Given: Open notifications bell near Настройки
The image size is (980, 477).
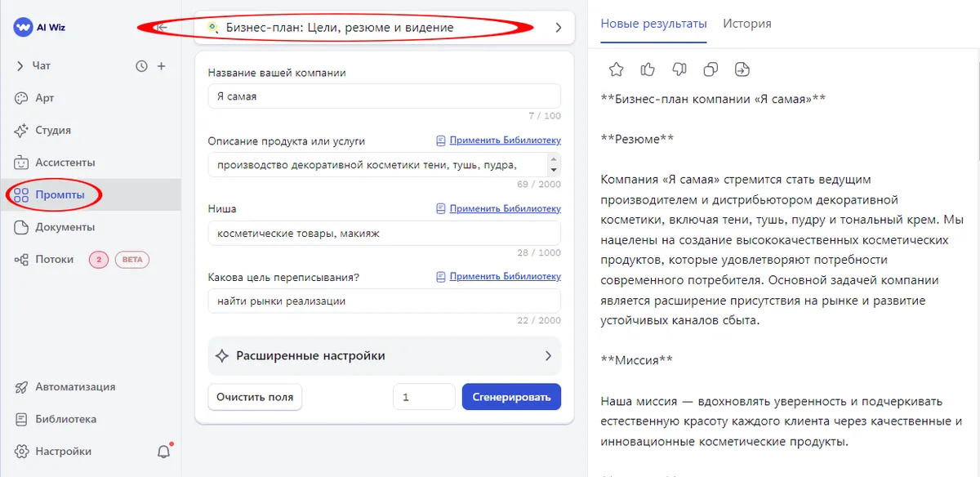Looking at the screenshot, I should [163, 449].
